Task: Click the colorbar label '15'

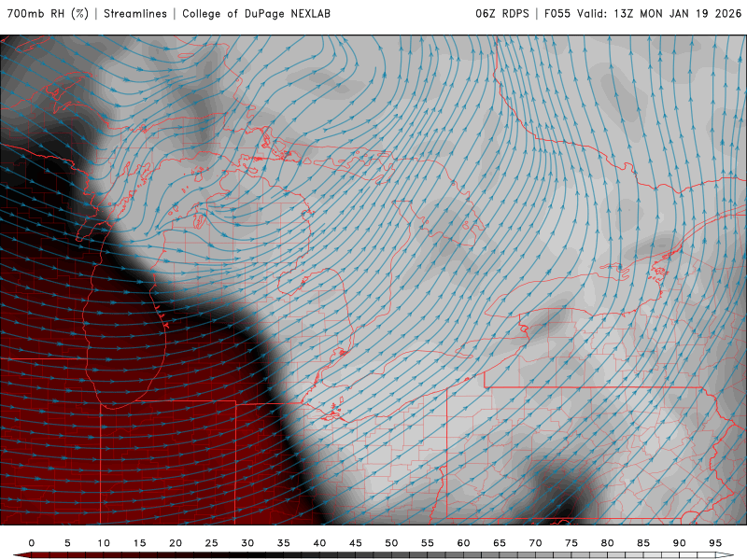Action: pos(139,543)
